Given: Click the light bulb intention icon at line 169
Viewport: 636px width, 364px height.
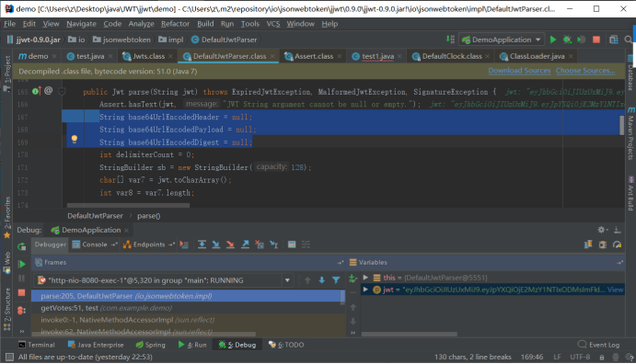Looking at the screenshot, I should (75, 139).
